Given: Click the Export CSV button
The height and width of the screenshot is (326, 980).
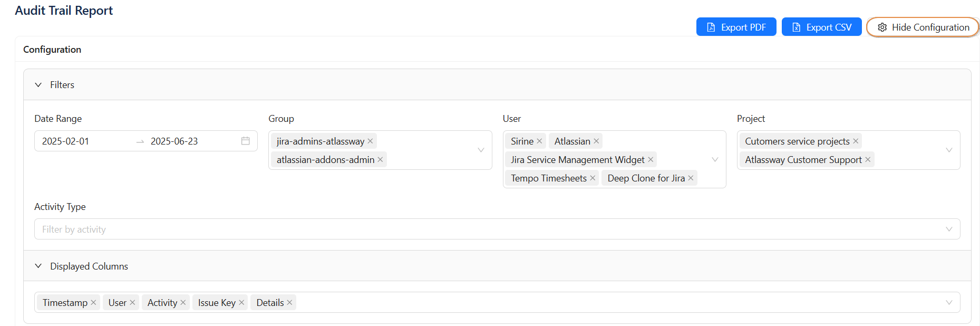Looking at the screenshot, I should [x=821, y=27].
